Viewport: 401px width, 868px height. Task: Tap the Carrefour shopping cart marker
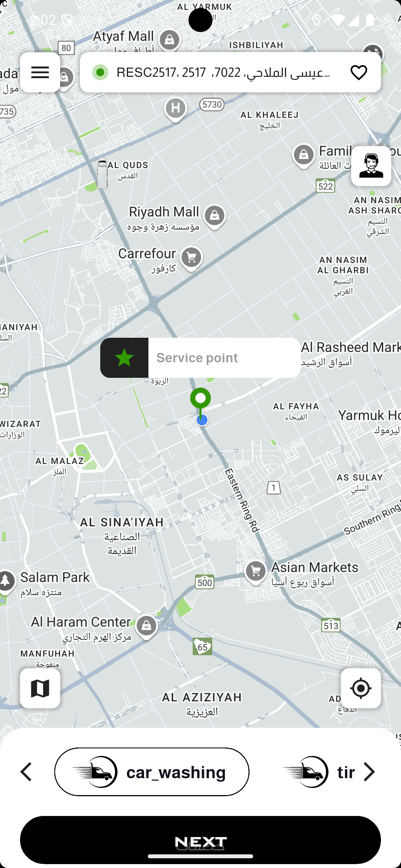191,258
